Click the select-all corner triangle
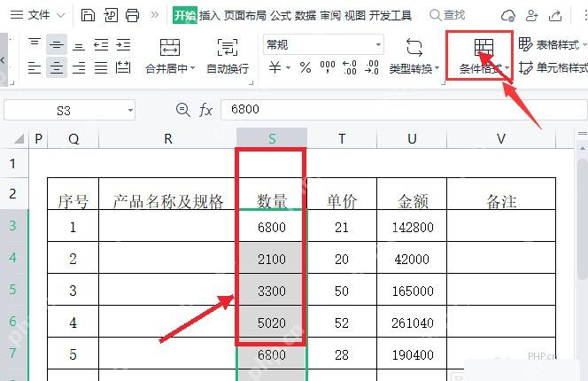The image size is (588, 381). [x=19, y=139]
